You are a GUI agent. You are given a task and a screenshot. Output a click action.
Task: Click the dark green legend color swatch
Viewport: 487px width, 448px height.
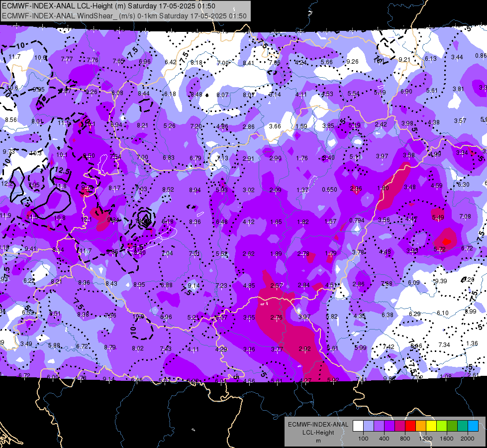452,426
